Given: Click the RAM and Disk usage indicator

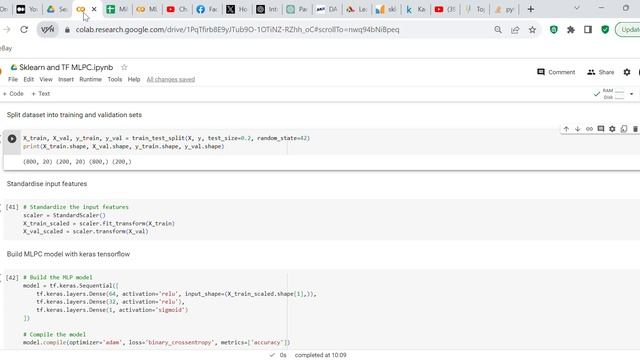Looking at the screenshot, I should tap(613, 94).
